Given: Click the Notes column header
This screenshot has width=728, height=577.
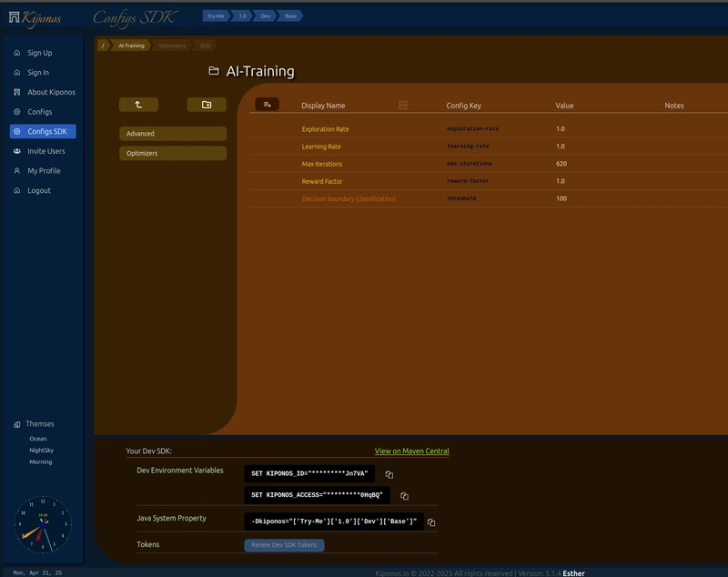Looking at the screenshot, I should [x=674, y=106].
